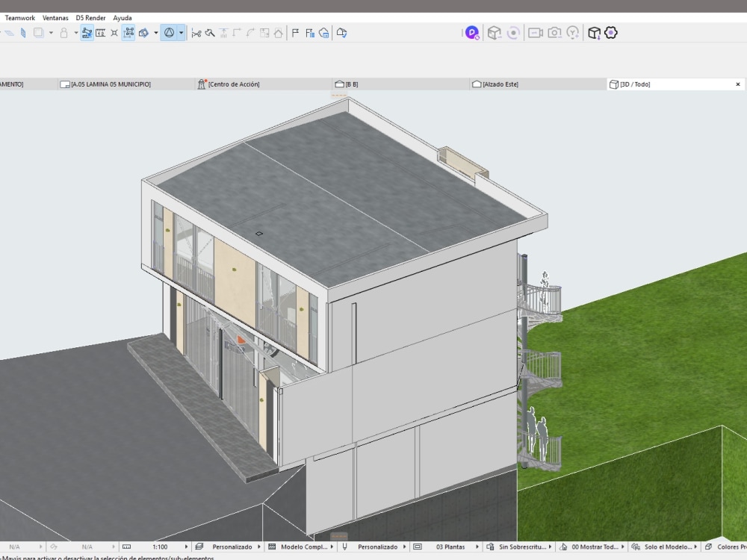
Task: Click the D5 circular live sync icon
Action: point(513,33)
